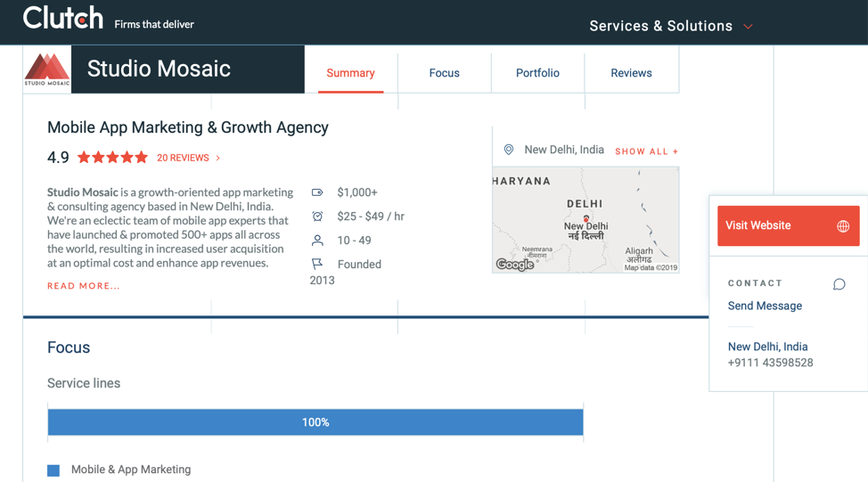
Task: Click the location pin icon near New Delhi
Action: (509, 150)
